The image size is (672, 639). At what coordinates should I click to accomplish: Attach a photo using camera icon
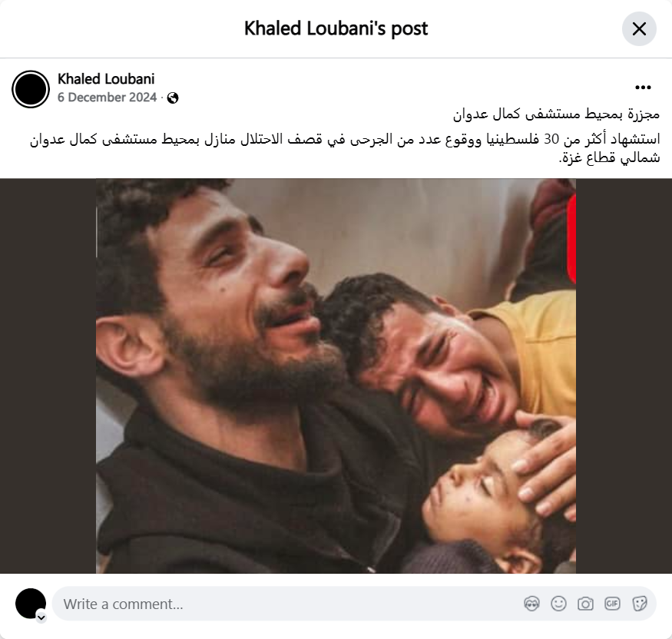pos(585,604)
